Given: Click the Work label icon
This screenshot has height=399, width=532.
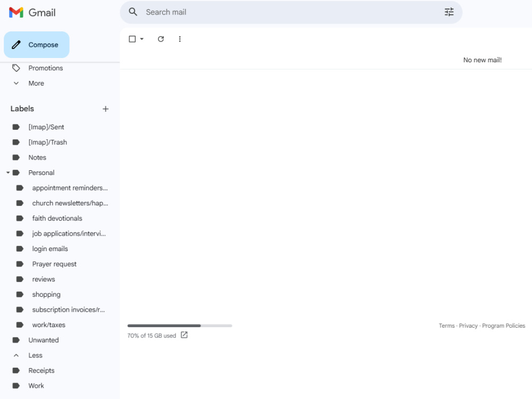Looking at the screenshot, I should pos(16,386).
